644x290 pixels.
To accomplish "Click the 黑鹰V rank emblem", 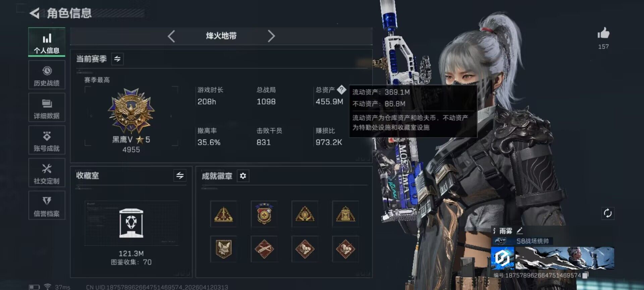I will pyautogui.click(x=131, y=111).
